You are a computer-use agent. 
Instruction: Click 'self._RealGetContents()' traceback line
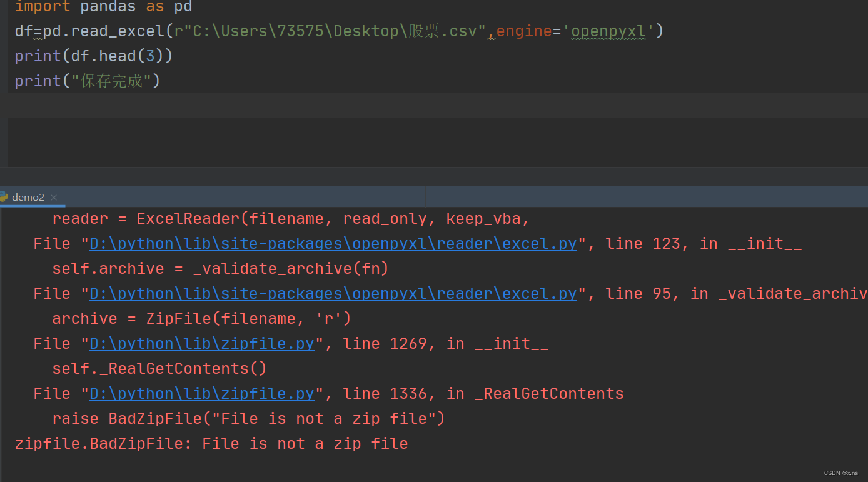pos(159,368)
